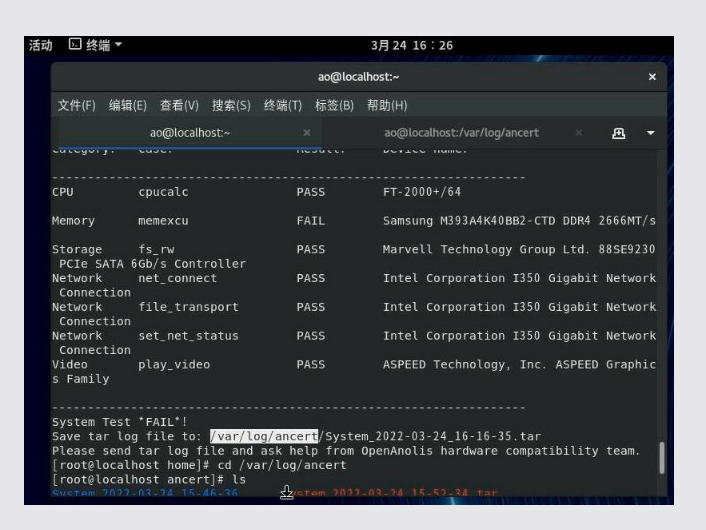Image resolution: width=706 pixels, height=530 pixels.
Task: Close the /var/log/ancert terminal tab
Action: pyautogui.click(x=579, y=133)
